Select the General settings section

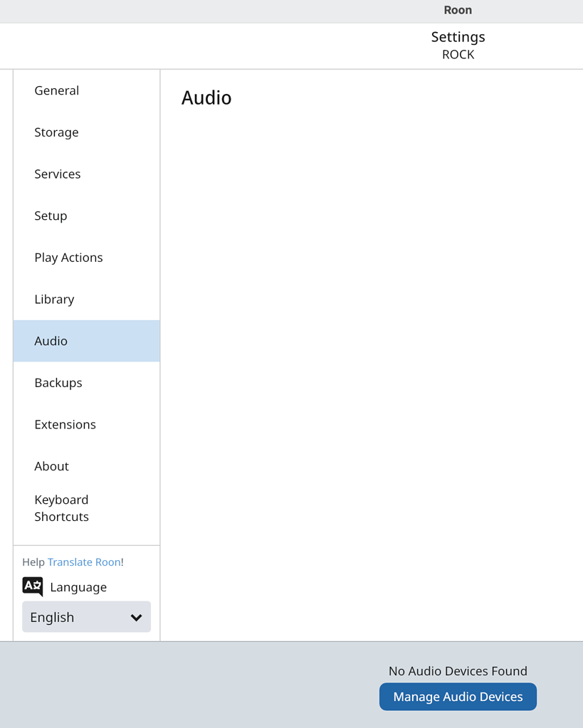[56, 90]
